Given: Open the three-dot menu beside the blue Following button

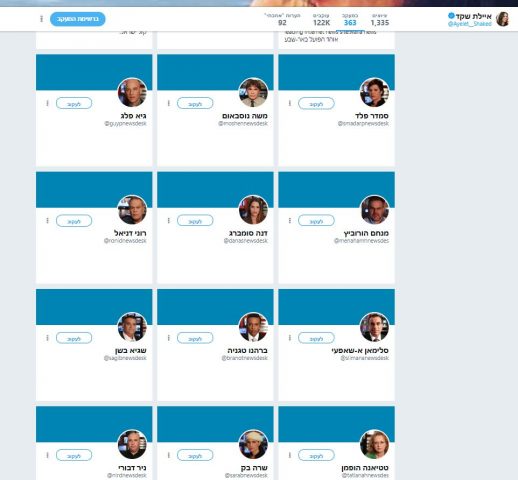Looking at the screenshot, I should tap(42, 19).
